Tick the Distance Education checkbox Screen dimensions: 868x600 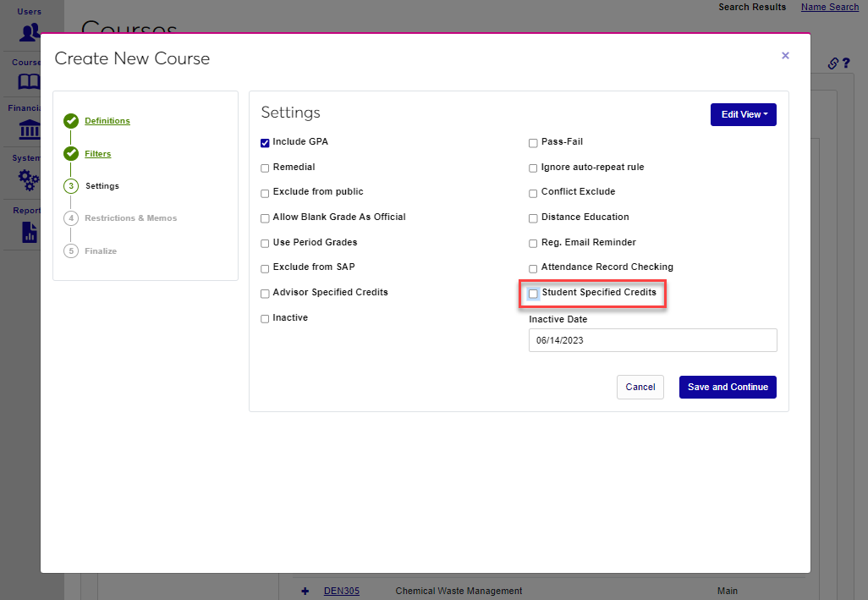[x=533, y=218]
